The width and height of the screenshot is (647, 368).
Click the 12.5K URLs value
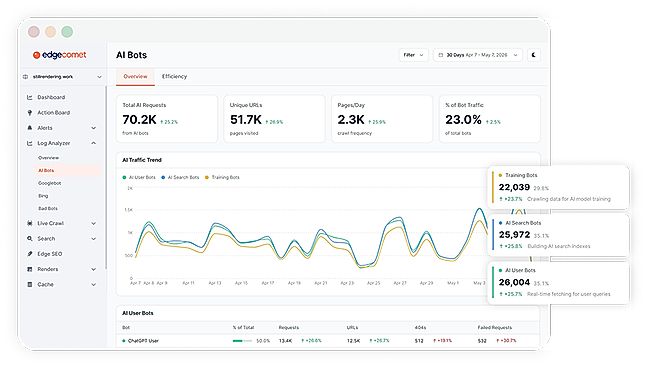click(x=353, y=341)
